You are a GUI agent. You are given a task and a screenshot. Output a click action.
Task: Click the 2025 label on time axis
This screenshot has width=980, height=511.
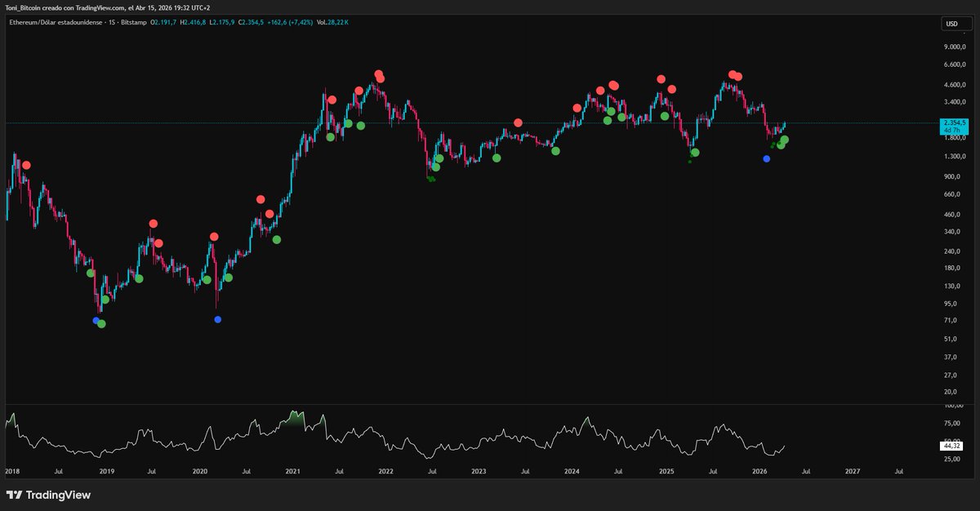point(666,471)
